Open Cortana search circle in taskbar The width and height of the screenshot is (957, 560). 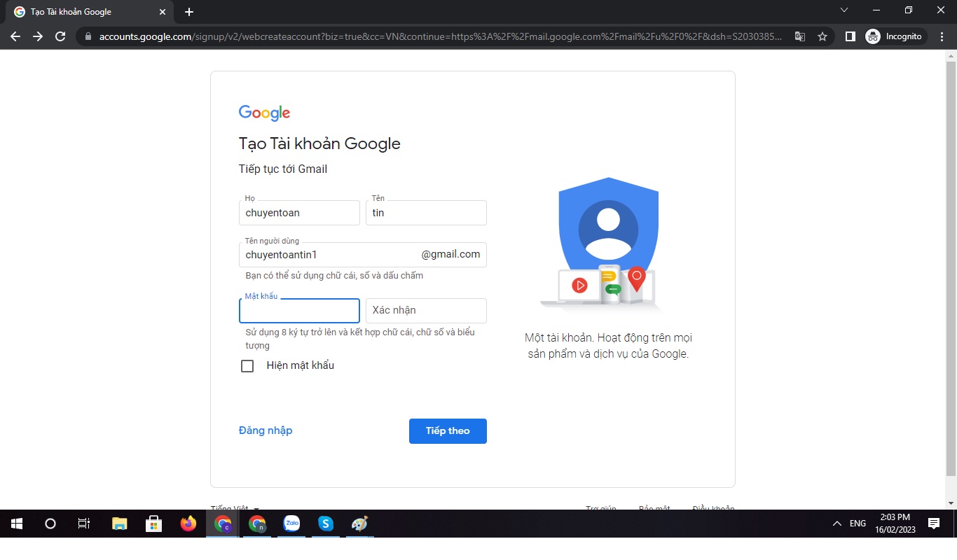[50, 524]
